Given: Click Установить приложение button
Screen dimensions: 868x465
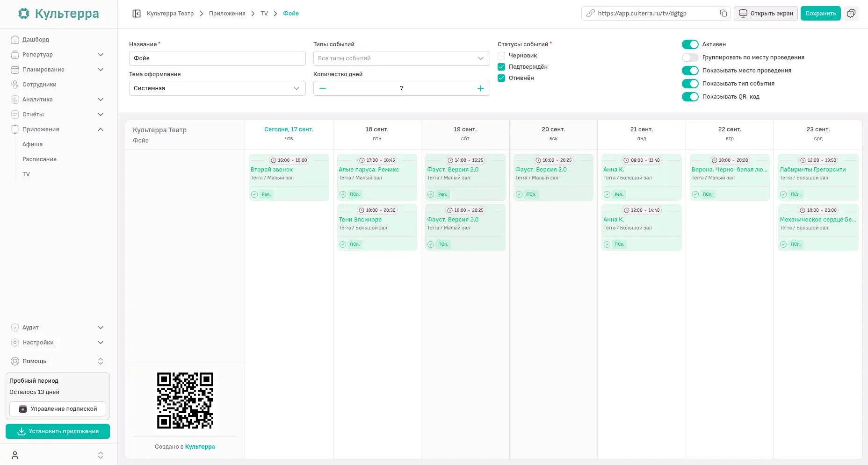Looking at the screenshot, I should (58, 431).
